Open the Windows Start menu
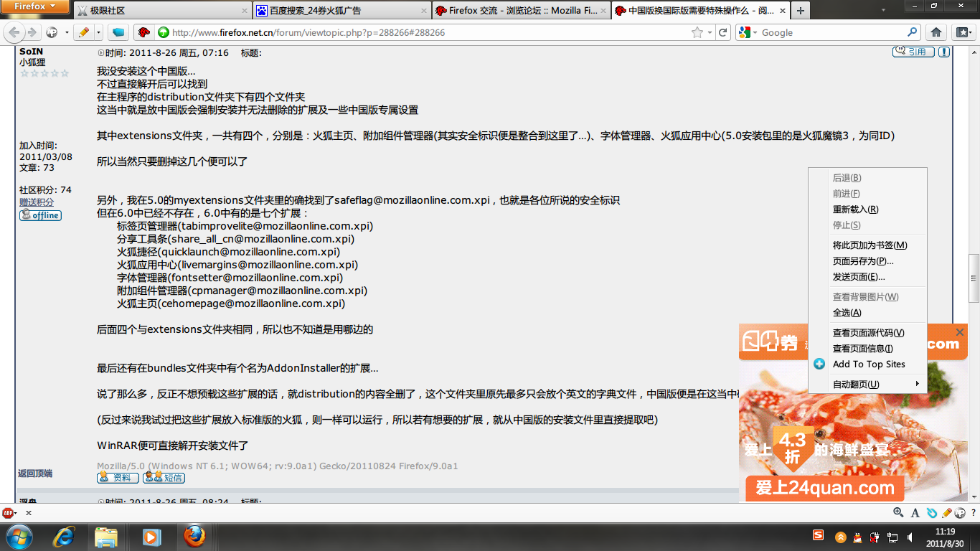This screenshot has height=551, width=980. point(19,536)
